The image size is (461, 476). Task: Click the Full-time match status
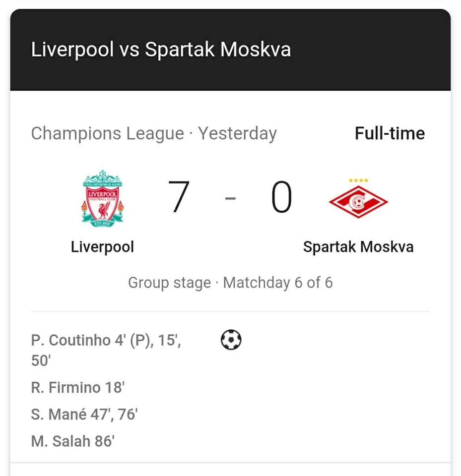[390, 133]
